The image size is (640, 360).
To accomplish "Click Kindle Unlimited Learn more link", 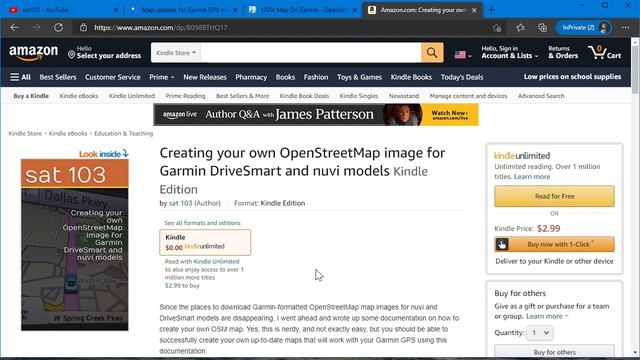I will (x=532, y=177).
